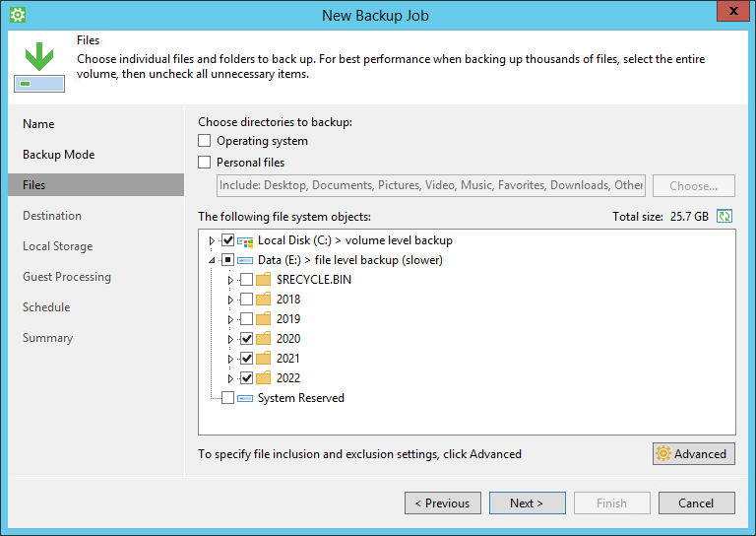Click the 2019 folder icon
Viewport: 756px width, 536px height.
coord(263,319)
